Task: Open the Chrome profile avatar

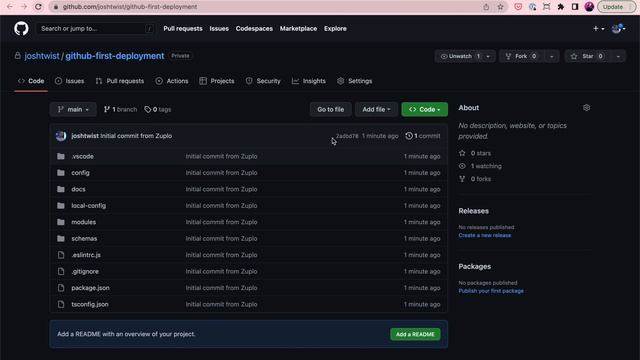Action: tap(589, 7)
